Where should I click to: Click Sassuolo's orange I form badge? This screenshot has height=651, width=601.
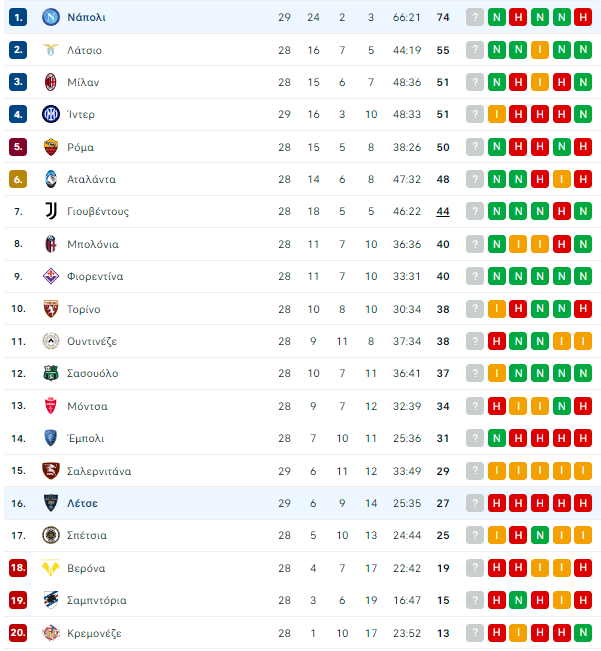coord(496,373)
